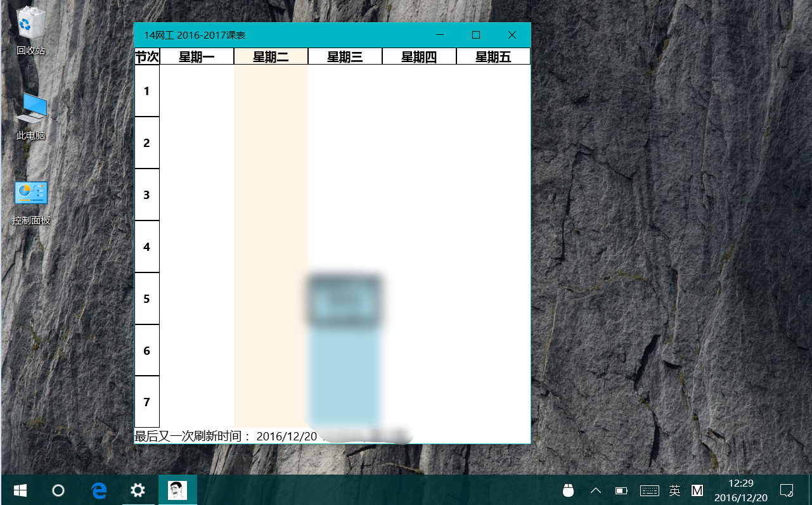Check the battery status tray icon
The height and width of the screenshot is (505, 812).
(621, 490)
